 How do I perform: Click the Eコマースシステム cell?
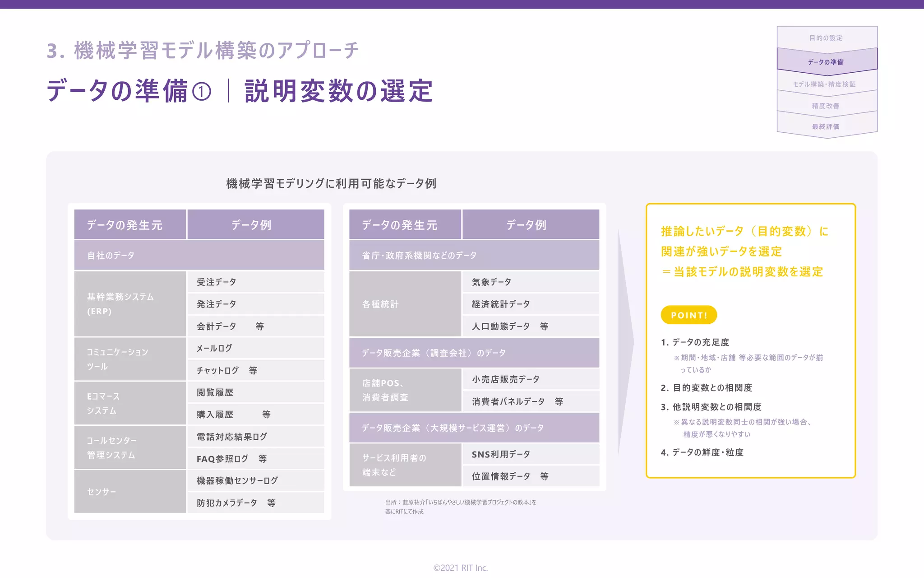point(130,403)
